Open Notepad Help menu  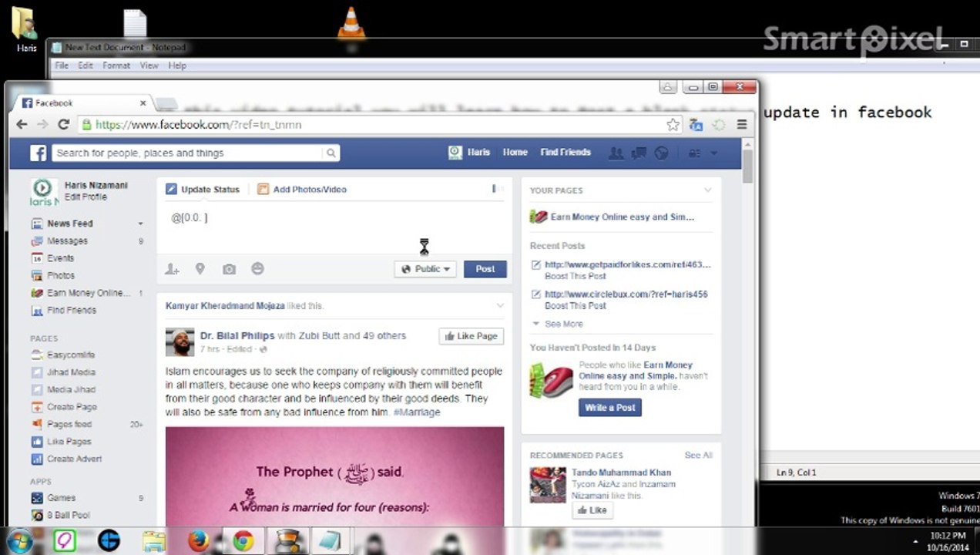tap(177, 66)
